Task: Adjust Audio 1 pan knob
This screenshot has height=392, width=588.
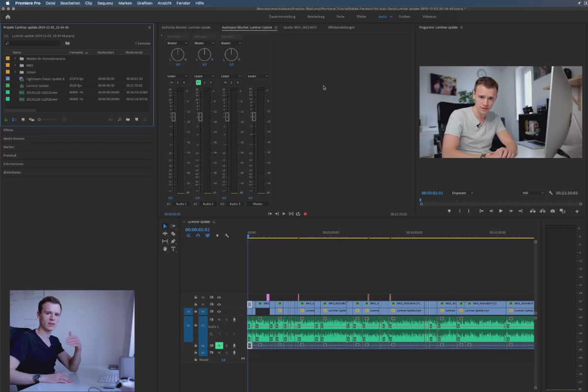Action: point(177,54)
